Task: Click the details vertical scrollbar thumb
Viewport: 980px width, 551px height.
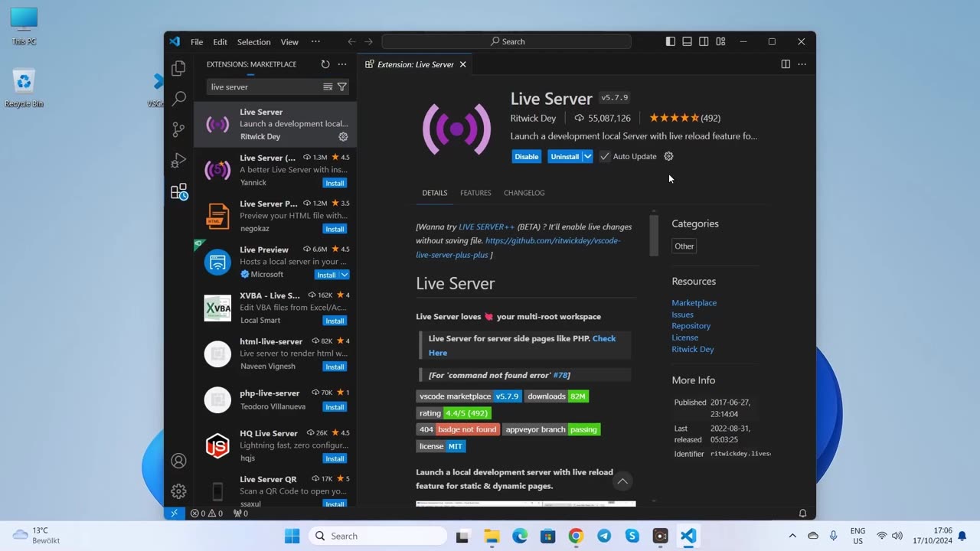Action: coord(654,235)
